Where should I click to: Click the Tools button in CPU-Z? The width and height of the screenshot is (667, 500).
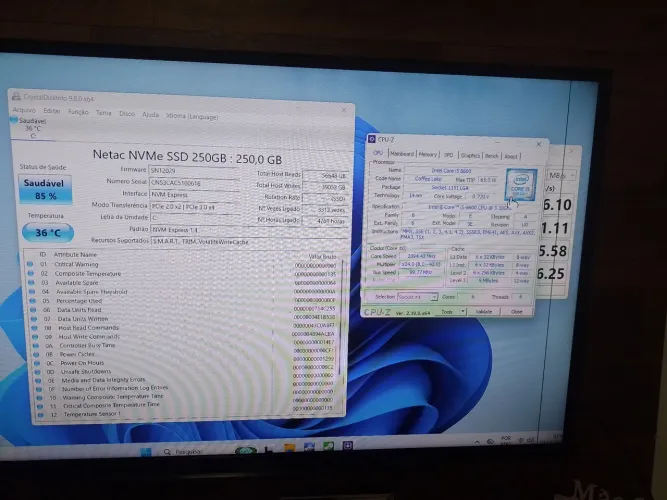pyautogui.click(x=448, y=312)
